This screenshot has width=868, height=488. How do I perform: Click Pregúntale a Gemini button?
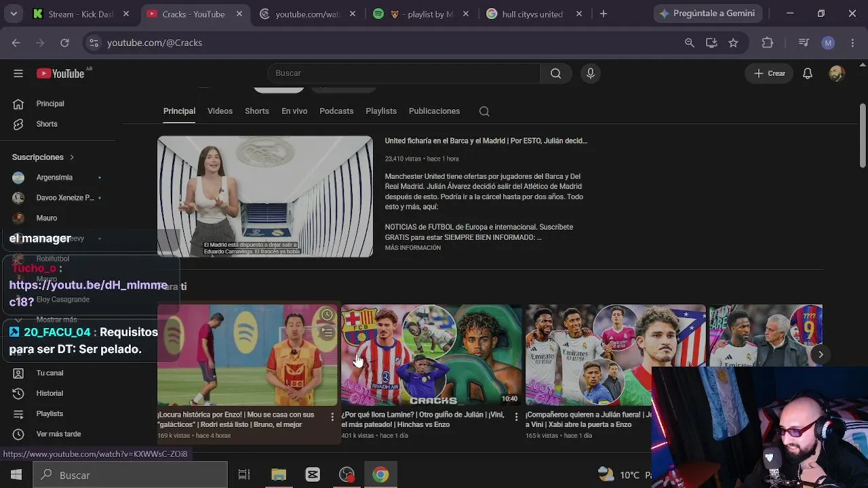click(x=708, y=14)
